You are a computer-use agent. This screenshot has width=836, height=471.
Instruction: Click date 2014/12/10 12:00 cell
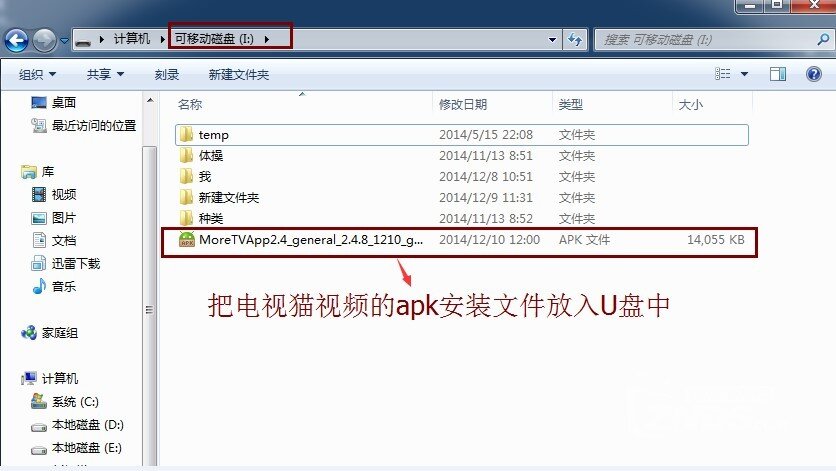pyautogui.click(x=489, y=240)
